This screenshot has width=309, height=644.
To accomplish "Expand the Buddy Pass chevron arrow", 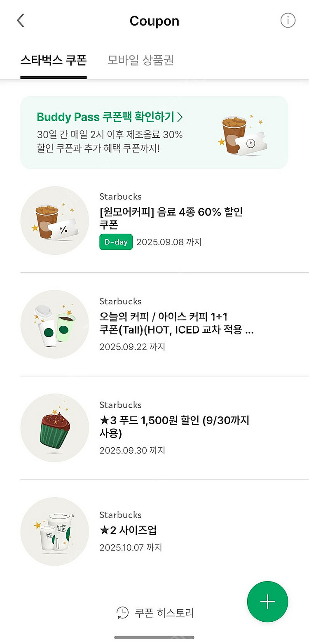I will 180,117.
